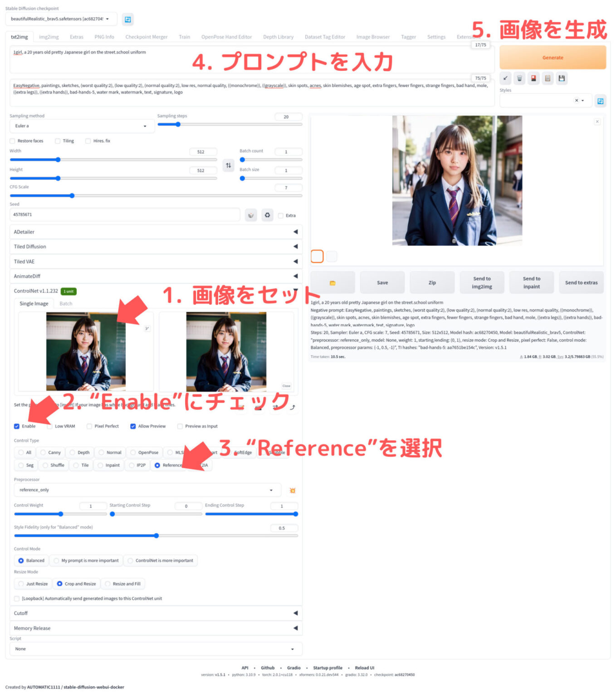Click the Send to inpaint button
The width and height of the screenshot is (616, 697).
tap(531, 282)
